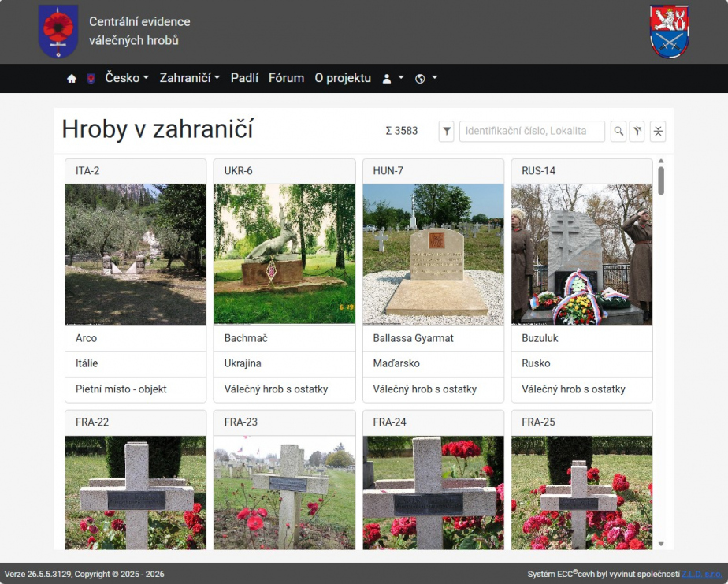728x584 pixels.
Task: Open the FRA-24 grave cross photo
Action: click(x=433, y=493)
